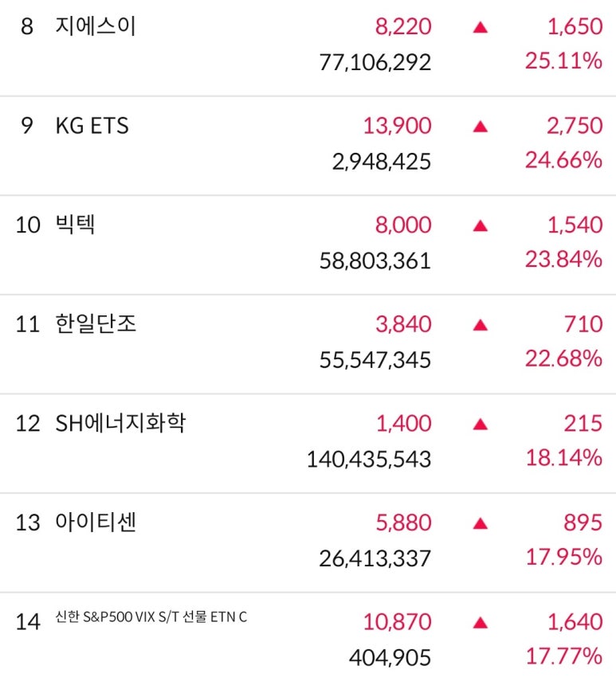This screenshot has height=689, width=616.
Task: Tap the 23.84% change rate
Action: pyautogui.click(x=563, y=259)
